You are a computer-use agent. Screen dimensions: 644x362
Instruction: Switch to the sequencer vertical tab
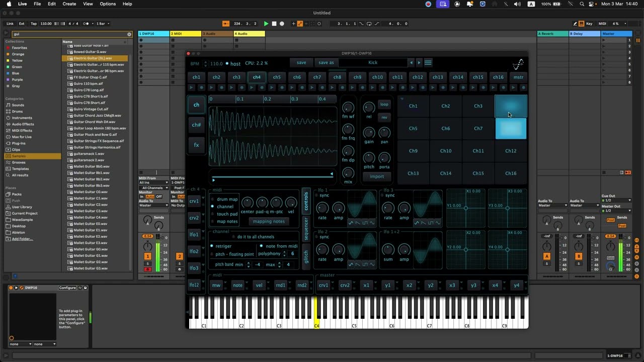[306, 229]
